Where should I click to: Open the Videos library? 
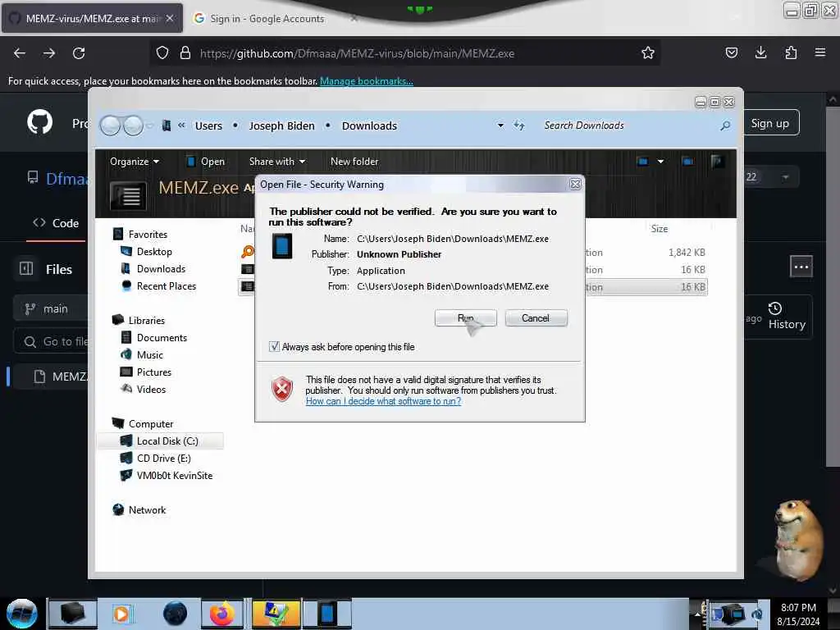[143, 389]
